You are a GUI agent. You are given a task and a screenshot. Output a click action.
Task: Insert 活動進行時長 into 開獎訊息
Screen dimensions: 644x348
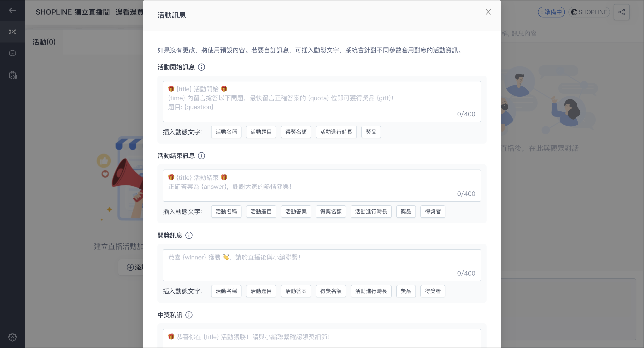tap(371, 291)
